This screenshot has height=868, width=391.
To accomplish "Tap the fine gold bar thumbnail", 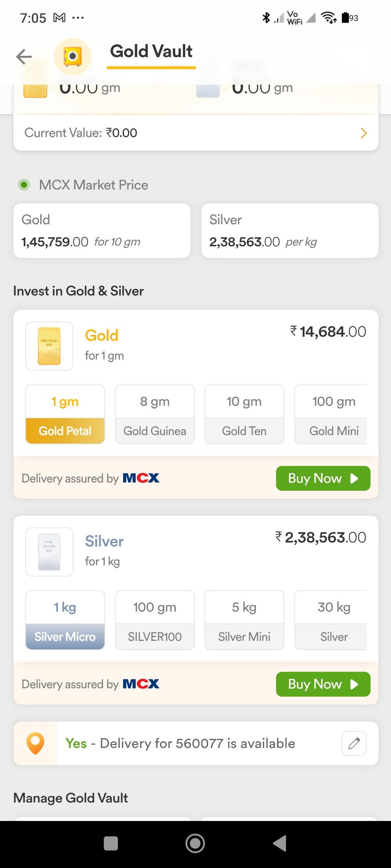I will (x=49, y=346).
